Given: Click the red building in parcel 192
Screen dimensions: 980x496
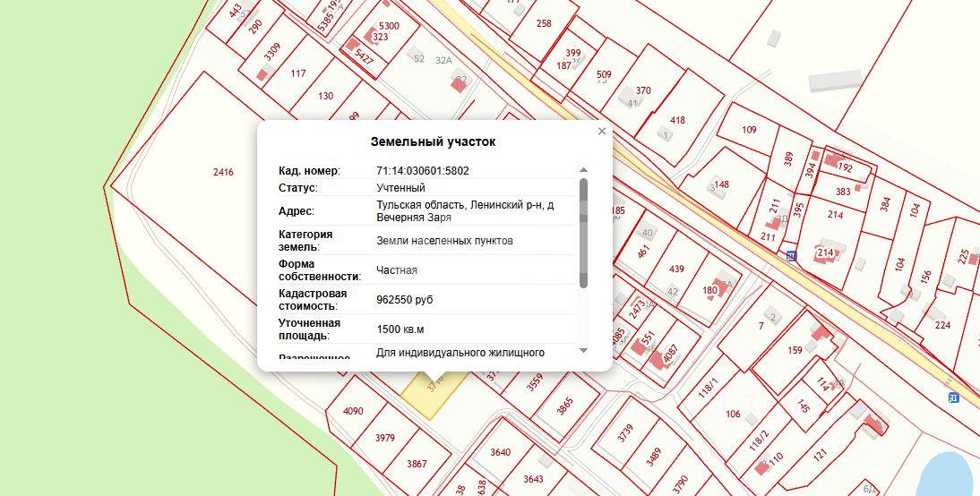Looking at the screenshot, I should (832, 160).
